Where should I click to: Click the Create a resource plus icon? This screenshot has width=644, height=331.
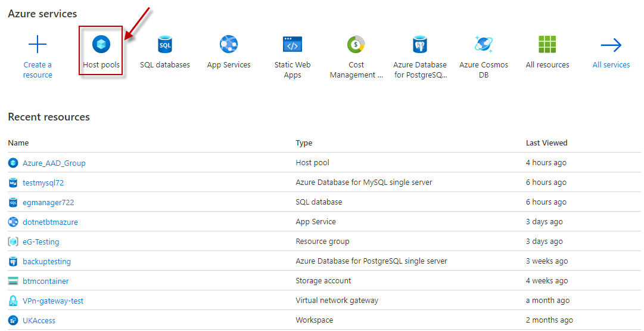38,44
